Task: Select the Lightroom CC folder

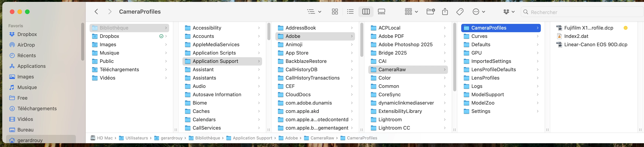Action: coord(408,128)
